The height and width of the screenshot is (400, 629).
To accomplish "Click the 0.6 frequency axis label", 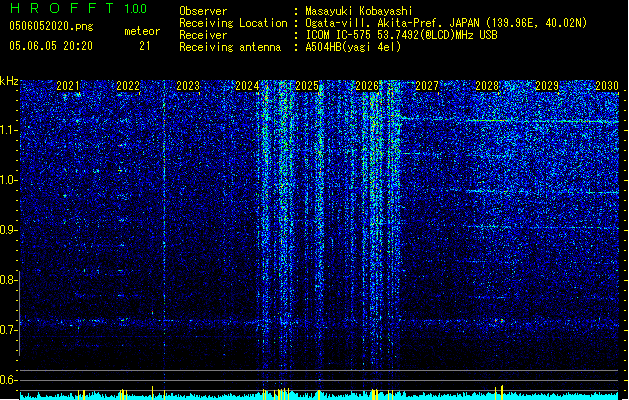I will [x=8, y=380].
